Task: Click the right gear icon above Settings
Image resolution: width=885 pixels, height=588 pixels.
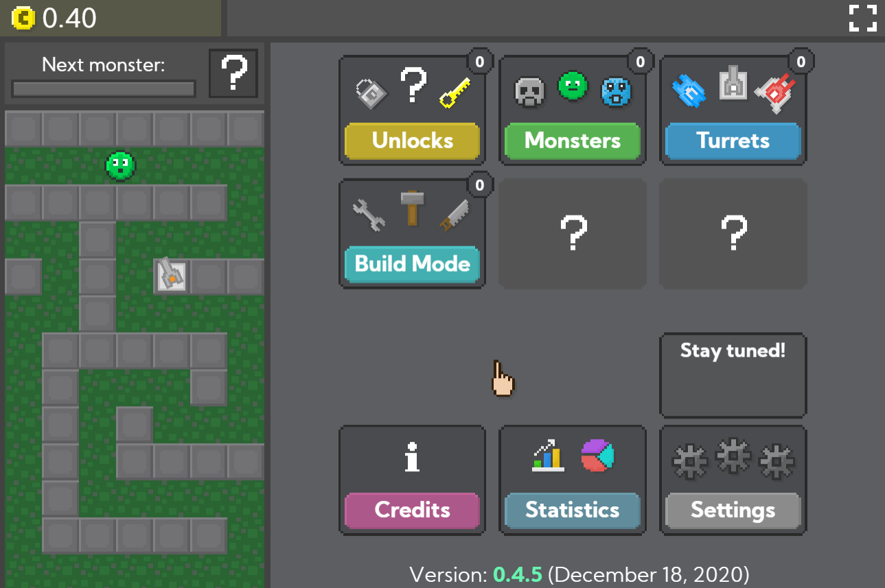Action: coord(776,462)
